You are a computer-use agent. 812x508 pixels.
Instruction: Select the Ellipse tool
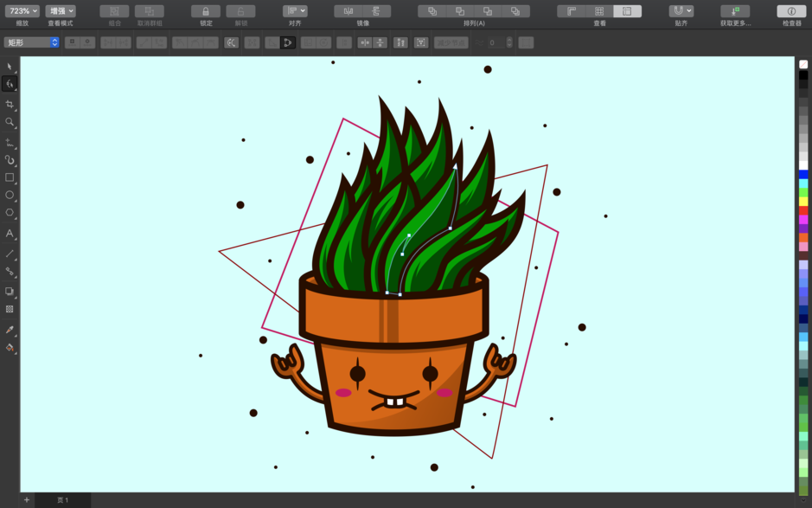[10, 196]
